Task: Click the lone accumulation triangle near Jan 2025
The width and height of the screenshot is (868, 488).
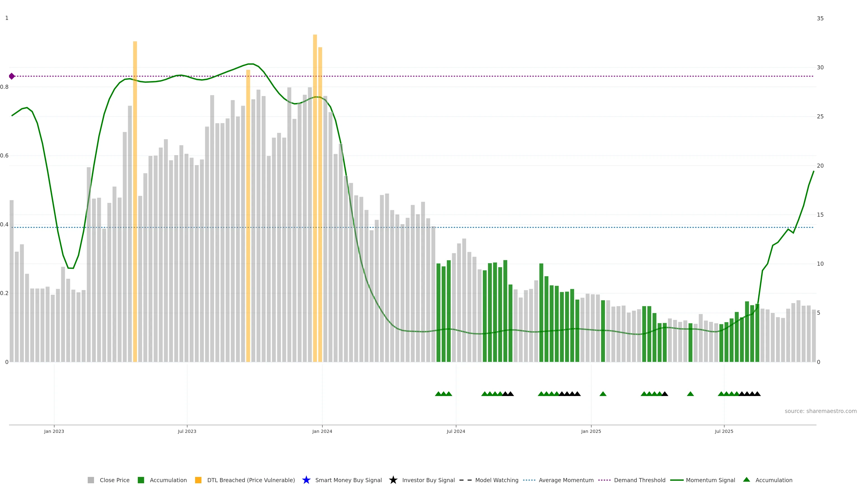Action: (x=603, y=394)
